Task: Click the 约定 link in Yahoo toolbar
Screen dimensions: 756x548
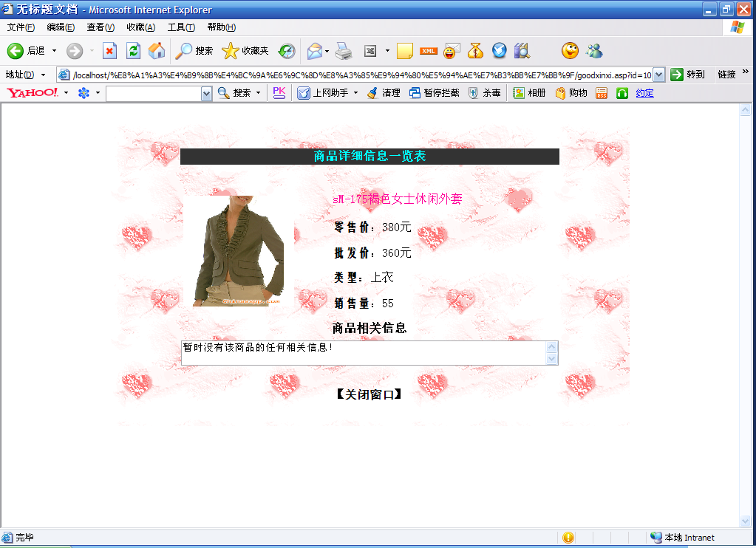Action: click(x=644, y=93)
